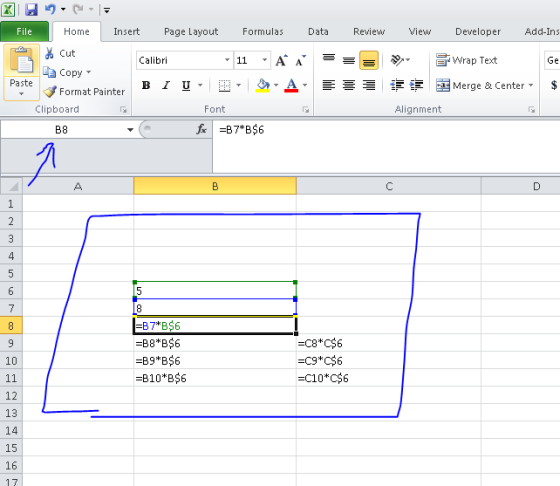The image size is (560, 486).
Task: Click the Select All corner button
Action: click(11, 186)
